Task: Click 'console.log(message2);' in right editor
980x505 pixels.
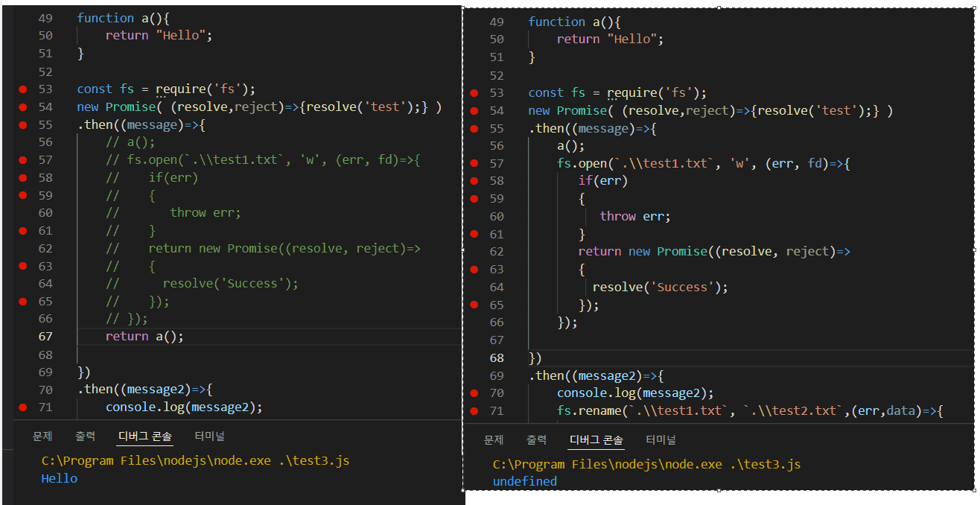Action: click(635, 393)
